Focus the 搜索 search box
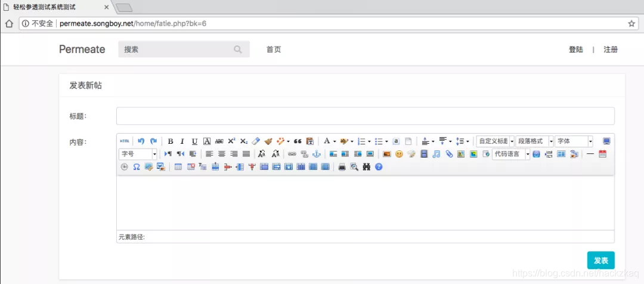Image resolution: width=644 pixels, height=284 pixels. (184, 50)
